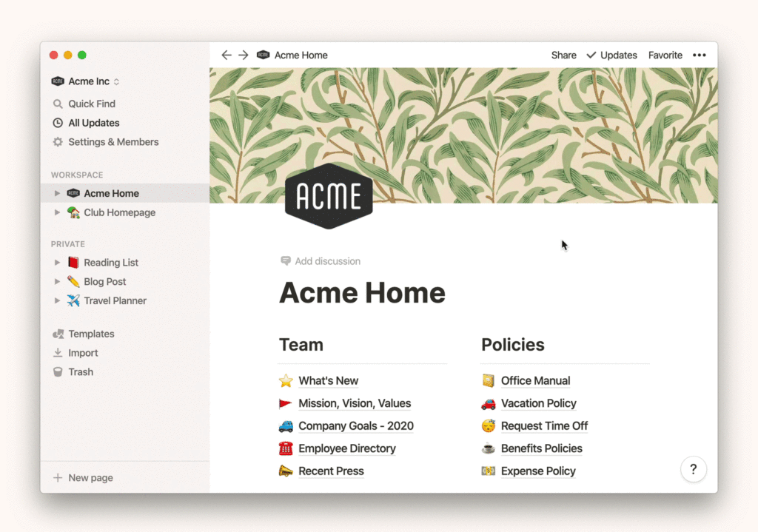
Task: Click the All Updates clock icon
Action: pyautogui.click(x=58, y=123)
